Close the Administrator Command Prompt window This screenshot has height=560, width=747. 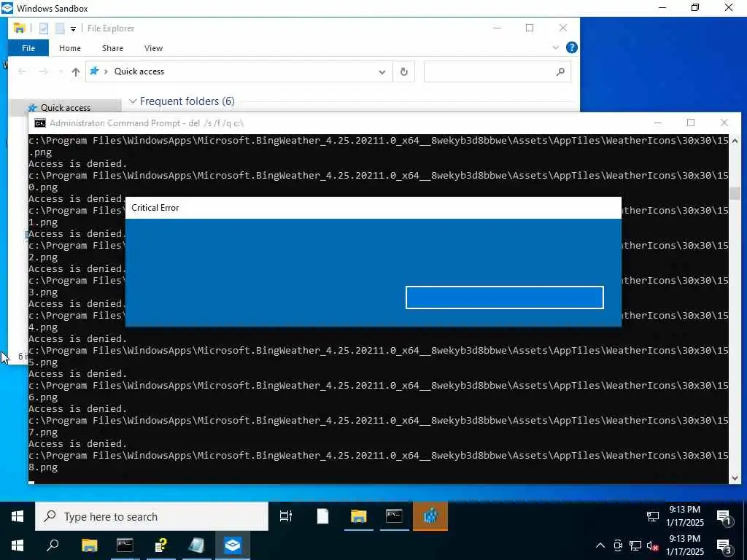(724, 122)
